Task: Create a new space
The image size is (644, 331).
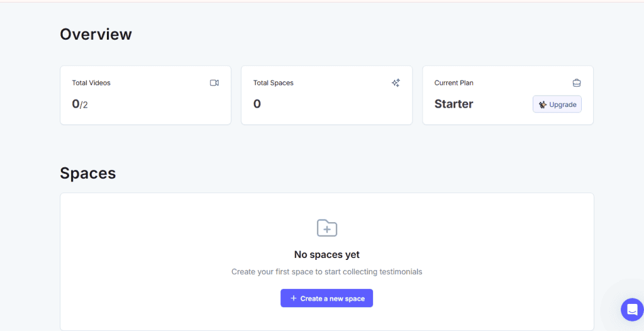Action: pos(327,298)
